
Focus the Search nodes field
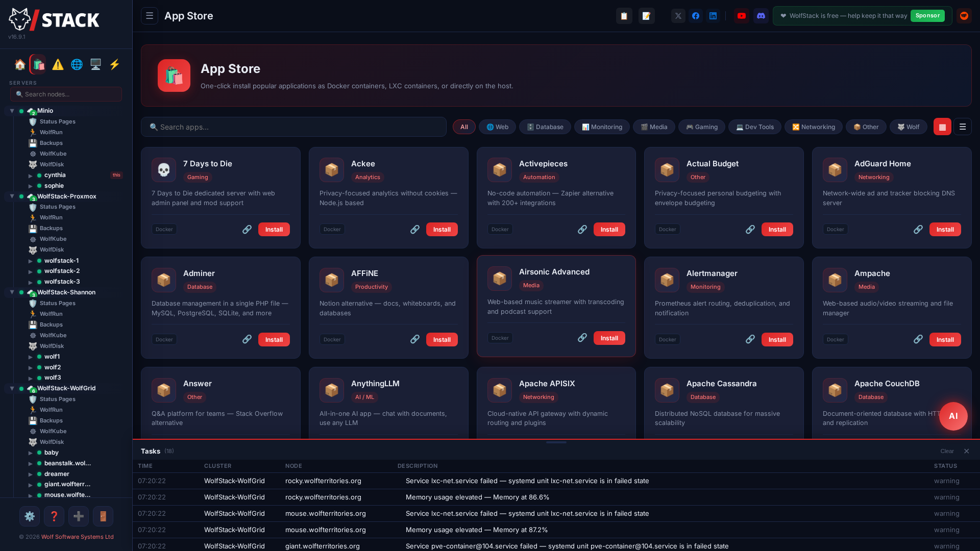pos(66,94)
